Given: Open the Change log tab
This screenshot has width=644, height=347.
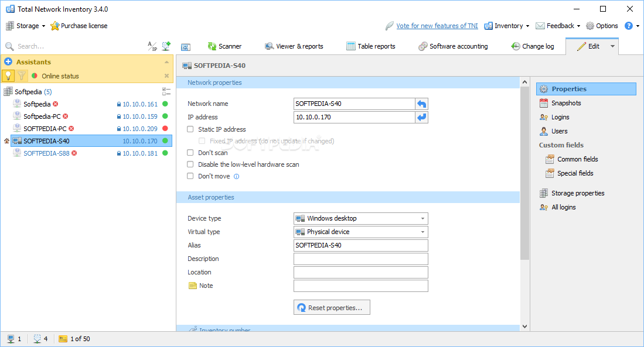Looking at the screenshot, I should click(533, 46).
